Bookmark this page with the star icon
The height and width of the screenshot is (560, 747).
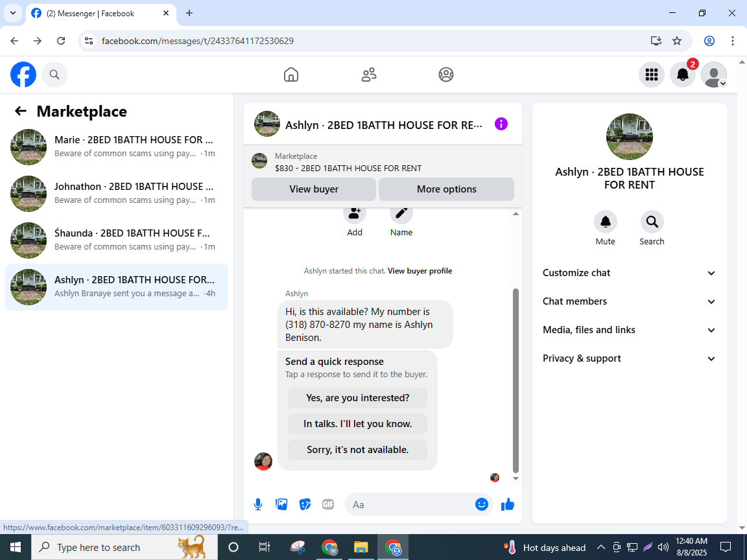point(677,41)
